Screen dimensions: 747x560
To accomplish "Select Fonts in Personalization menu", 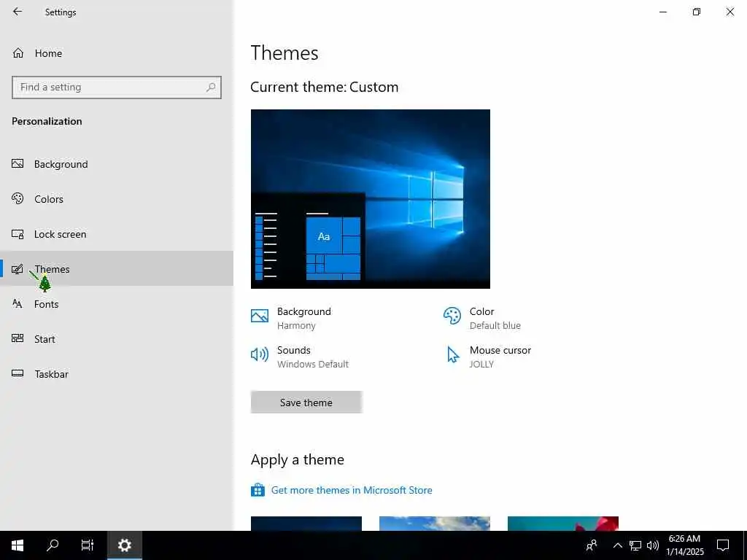I will (x=117, y=304).
